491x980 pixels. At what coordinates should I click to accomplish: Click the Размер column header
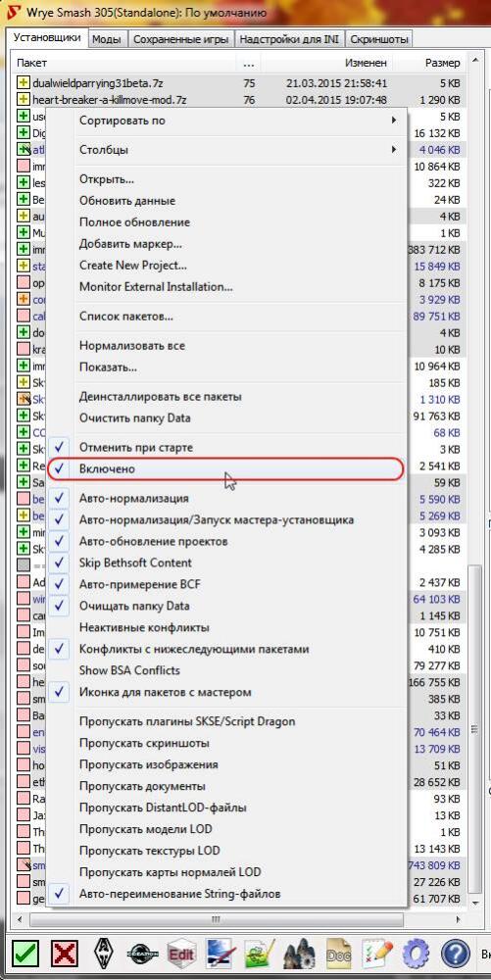442,63
